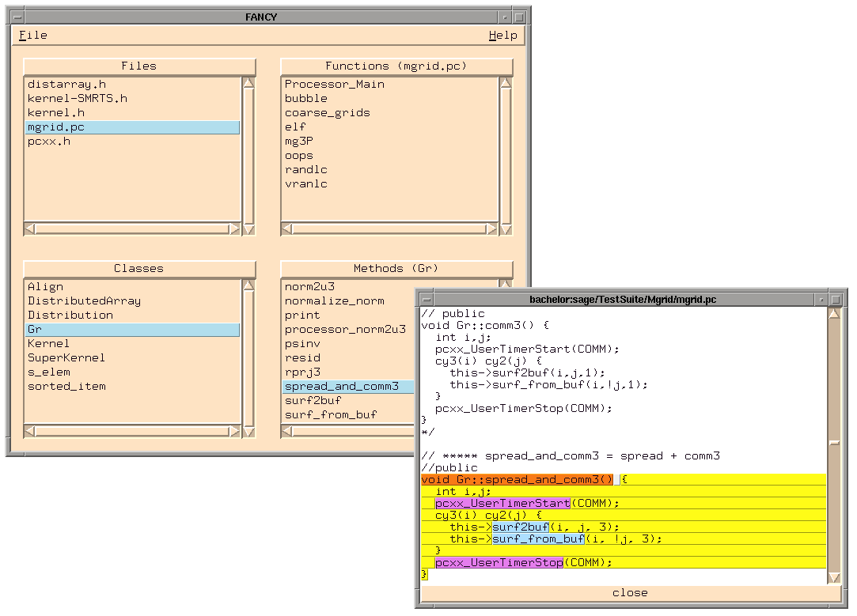The width and height of the screenshot is (857, 616).
Task: Select kernel-SMRTS.h in Files list
Action: [x=132, y=99]
